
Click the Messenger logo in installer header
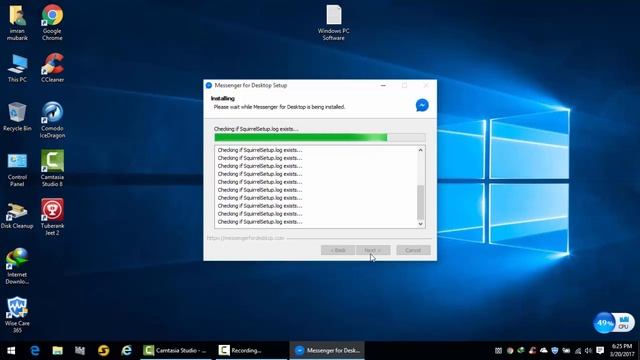point(422,105)
